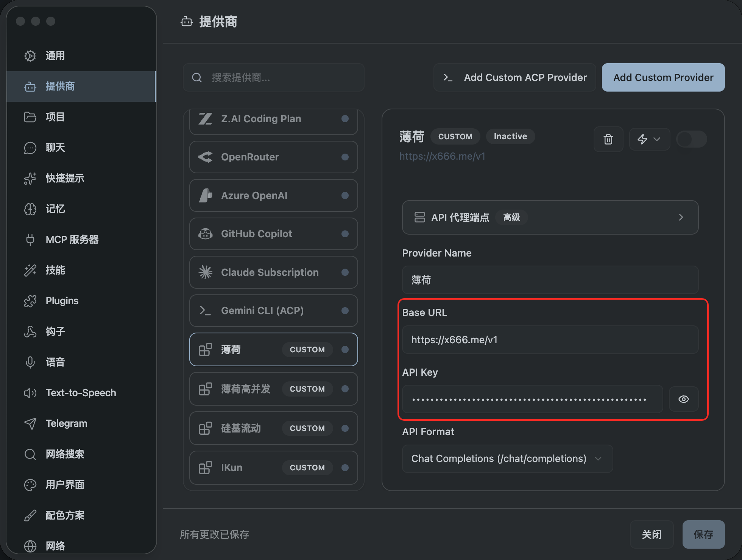The height and width of the screenshot is (560, 742).
Task: Select the 硅基流动 custom provider
Action: point(273,428)
